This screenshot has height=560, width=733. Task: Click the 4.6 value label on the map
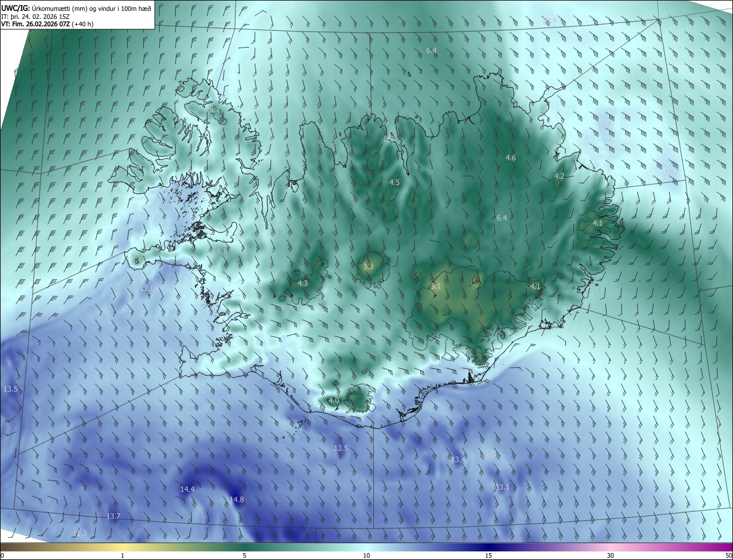(x=511, y=157)
